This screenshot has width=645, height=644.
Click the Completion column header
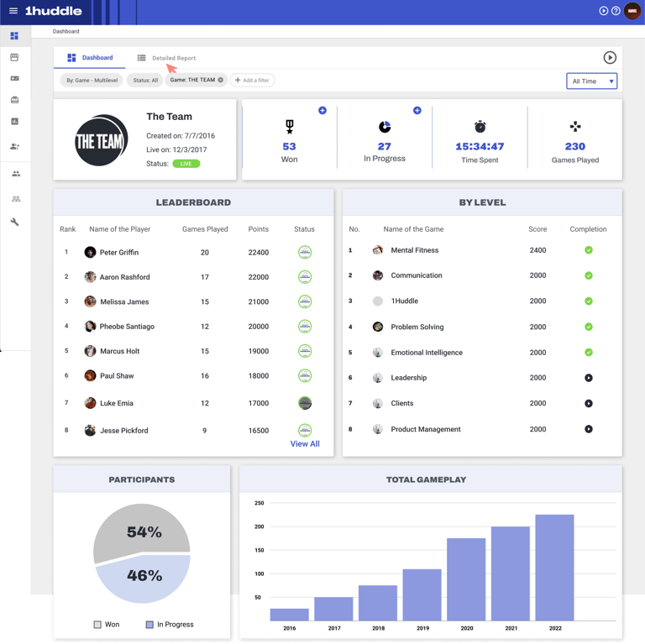coord(588,229)
